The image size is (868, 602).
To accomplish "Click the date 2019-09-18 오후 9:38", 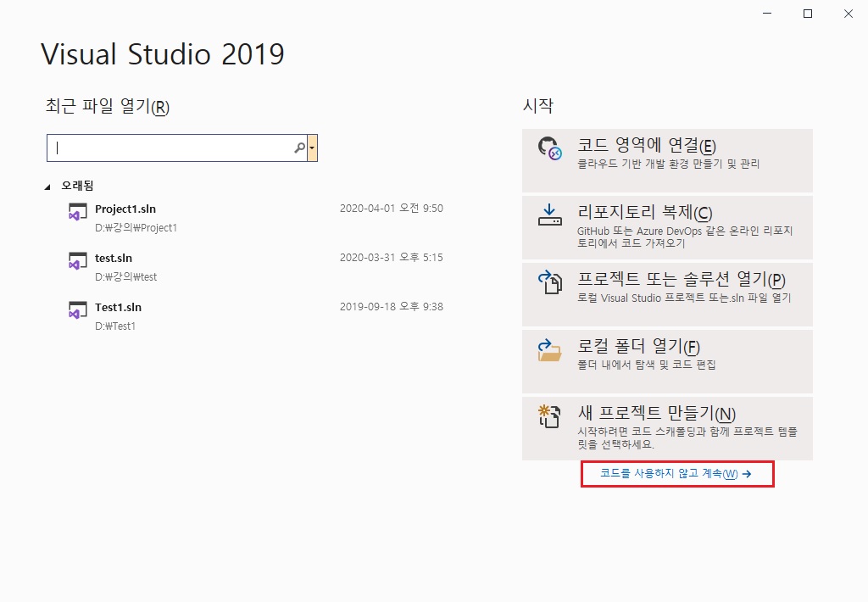I will click(x=392, y=307).
